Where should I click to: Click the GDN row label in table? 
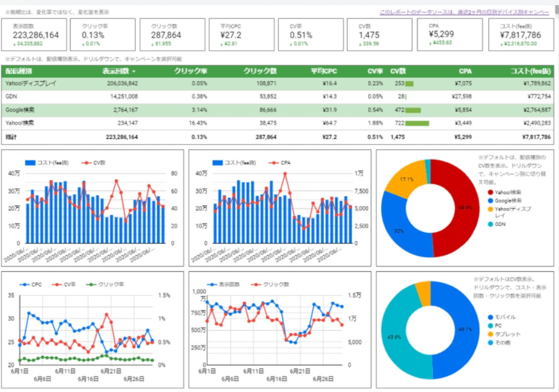tap(11, 96)
